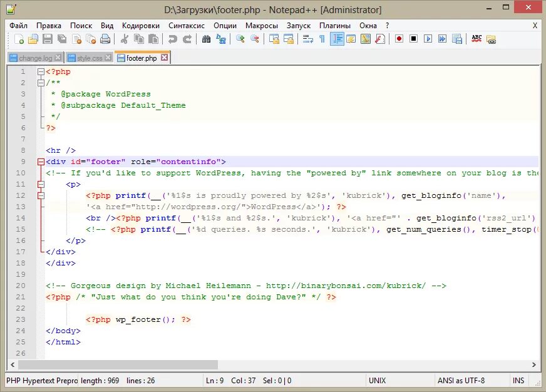Open the Replace dialog icon
Image resolution: width=546 pixels, height=392 pixels.
pyautogui.click(x=221, y=39)
